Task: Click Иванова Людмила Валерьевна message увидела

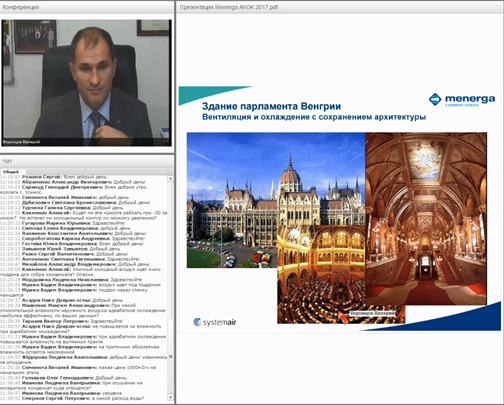Action: (x=60, y=393)
